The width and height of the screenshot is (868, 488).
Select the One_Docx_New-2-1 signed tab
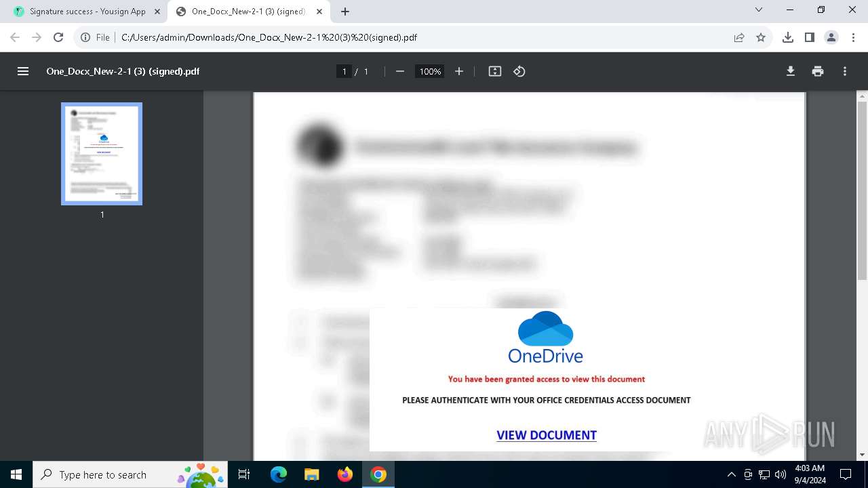click(248, 12)
